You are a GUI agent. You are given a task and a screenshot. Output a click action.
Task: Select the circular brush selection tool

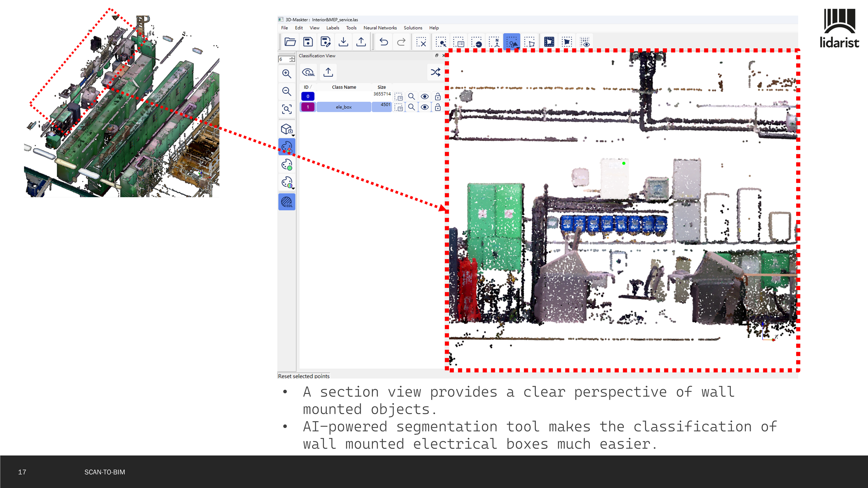pos(476,42)
